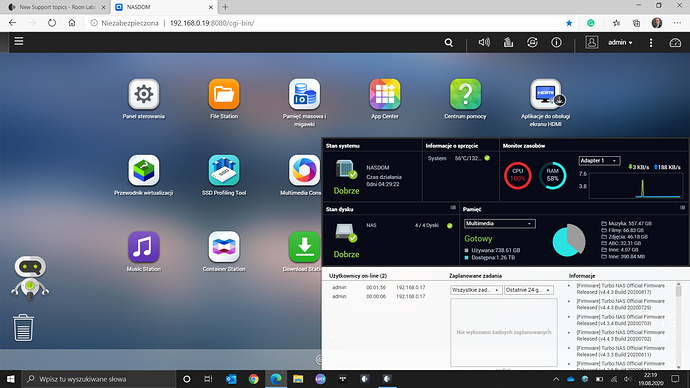Open a new browser tab
690x388 pixels.
[x=225, y=7]
